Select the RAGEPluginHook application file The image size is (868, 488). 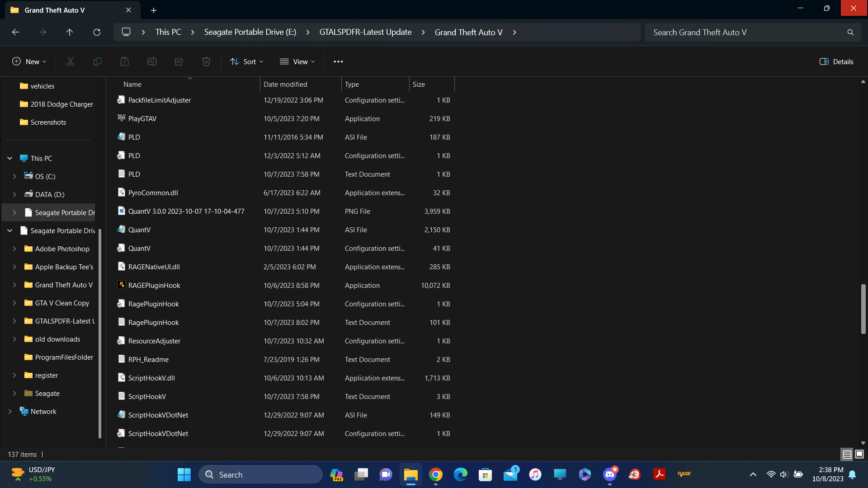[x=154, y=286]
